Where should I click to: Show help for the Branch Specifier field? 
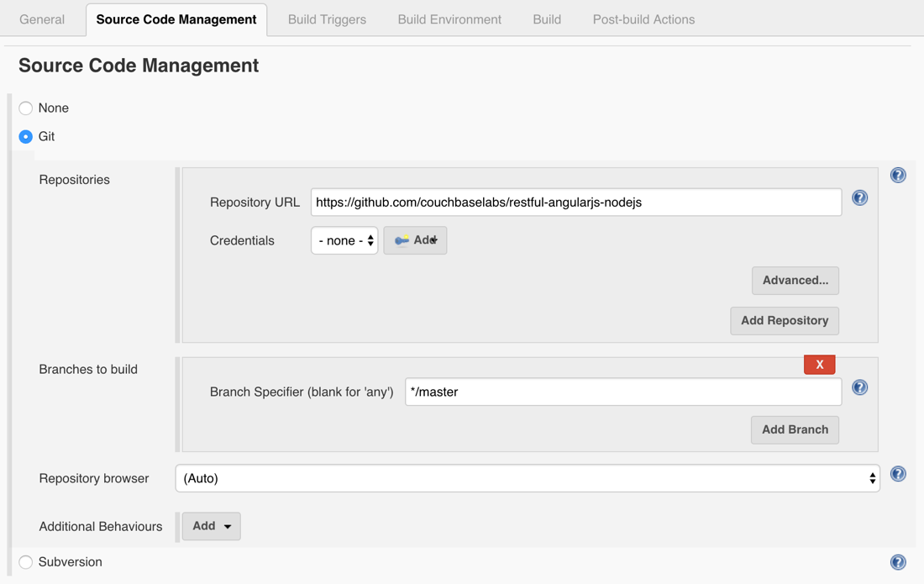(859, 387)
